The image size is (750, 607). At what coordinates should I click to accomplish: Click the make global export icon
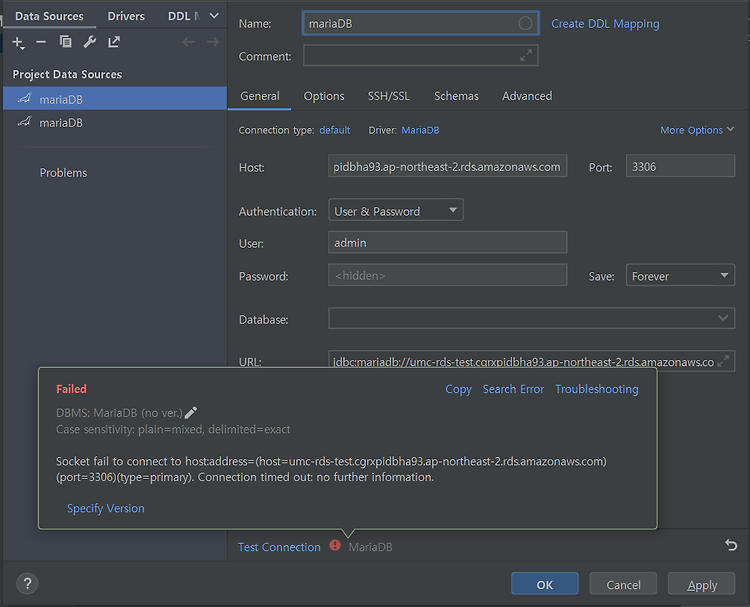point(114,42)
